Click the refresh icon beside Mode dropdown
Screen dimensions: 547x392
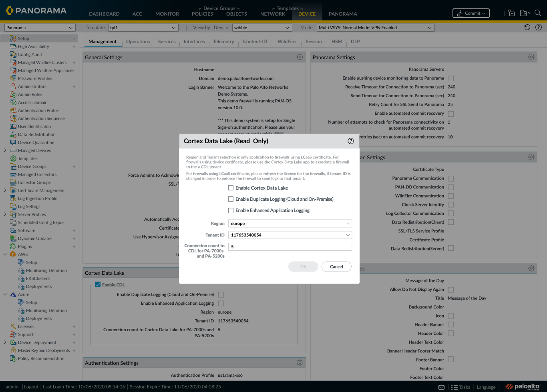[527, 28]
